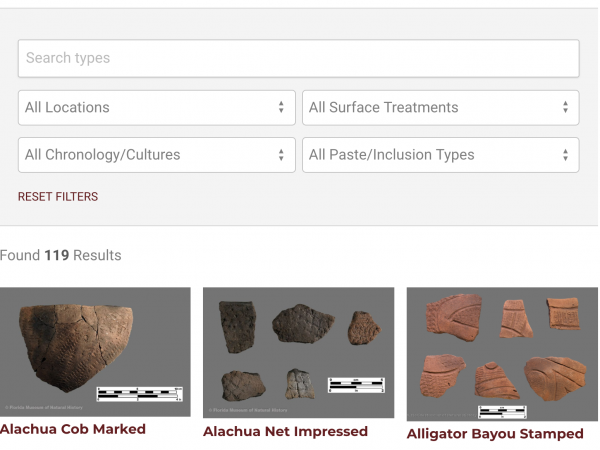Go to the Alligator Bayou Stamped title link

pos(495,434)
